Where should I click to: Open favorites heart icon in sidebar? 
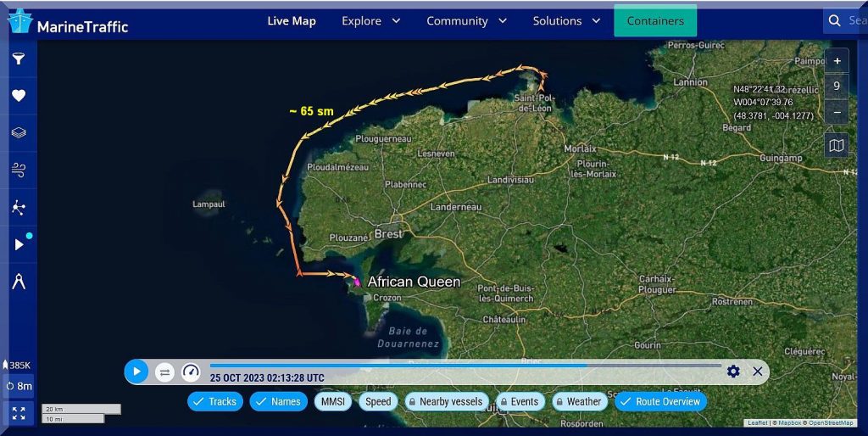18,96
